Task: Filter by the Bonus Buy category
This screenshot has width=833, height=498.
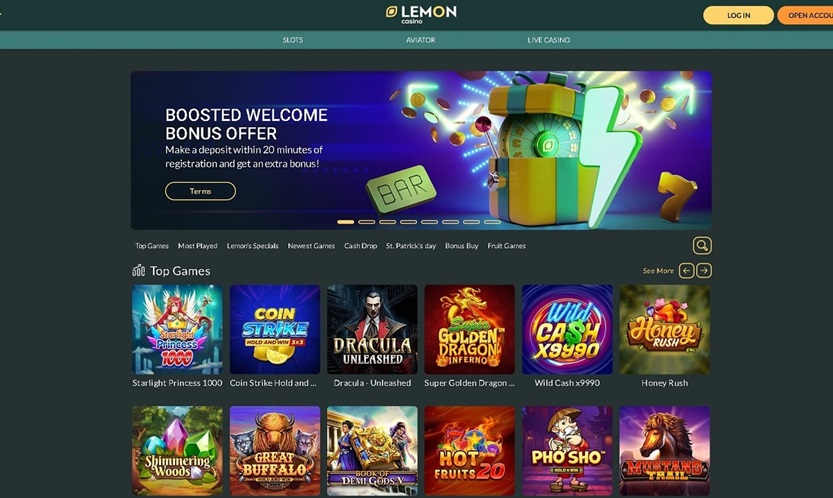Action: tap(462, 246)
